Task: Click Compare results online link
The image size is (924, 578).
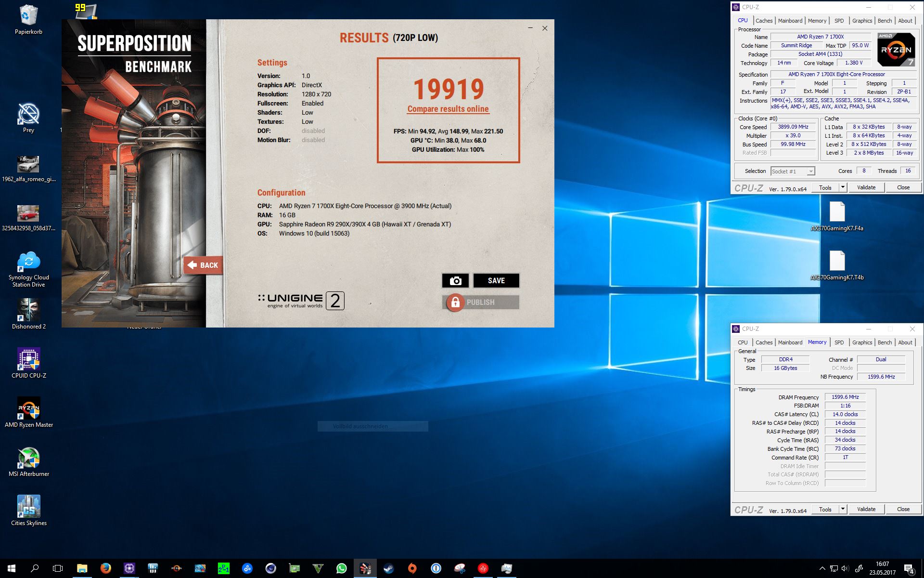Action: [448, 109]
